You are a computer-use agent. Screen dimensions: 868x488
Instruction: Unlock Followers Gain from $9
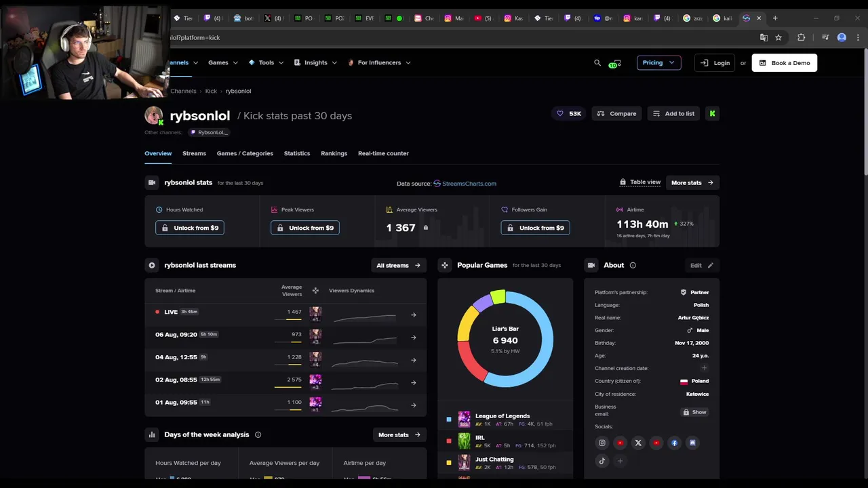(x=535, y=228)
